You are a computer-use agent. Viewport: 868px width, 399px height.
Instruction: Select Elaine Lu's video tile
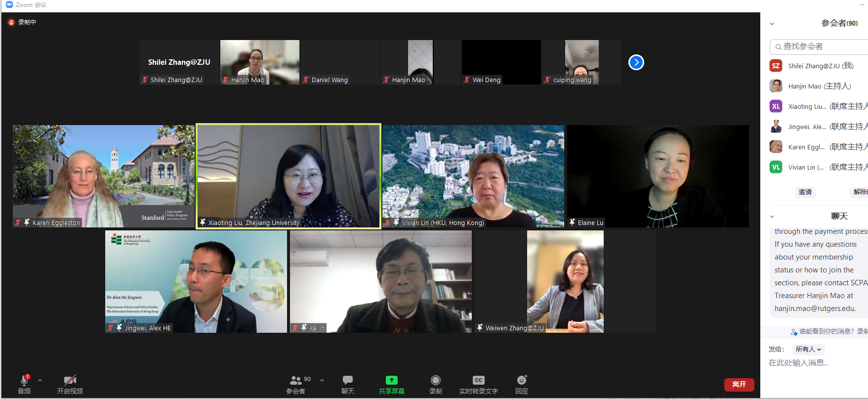coord(658,176)
